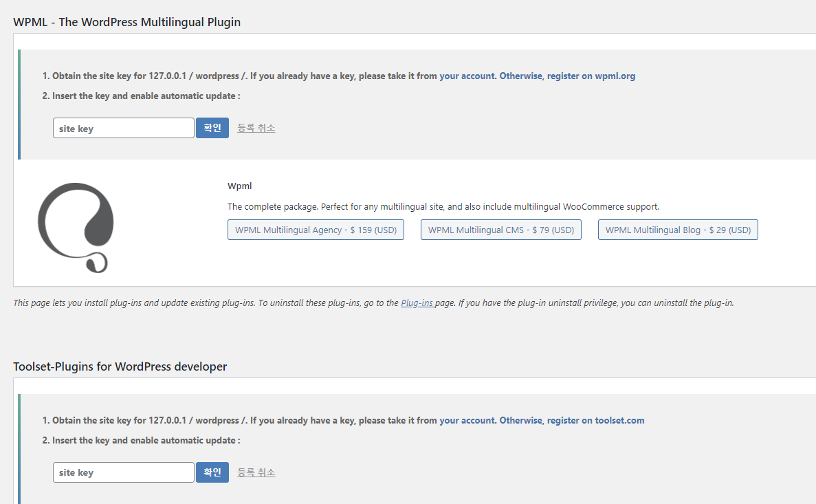Click the WPML Multilingual Plugin heading
This screenshot has width=816, height=504.
pos(127,22)
